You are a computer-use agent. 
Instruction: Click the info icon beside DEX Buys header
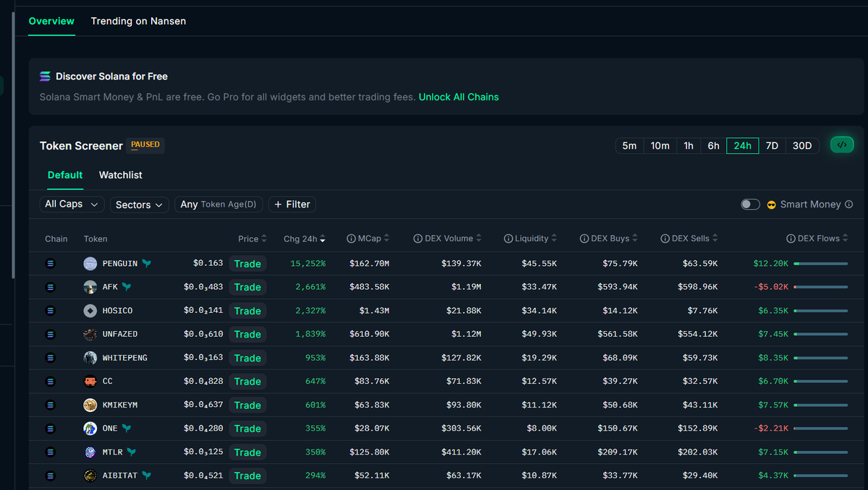[x=584, y=238]
